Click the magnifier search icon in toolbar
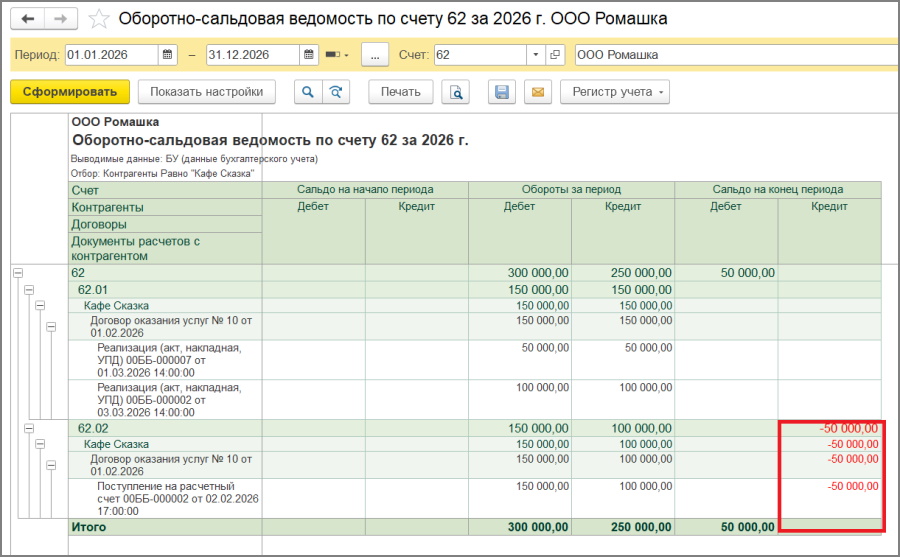900x557 pixels. click(308, 92)
